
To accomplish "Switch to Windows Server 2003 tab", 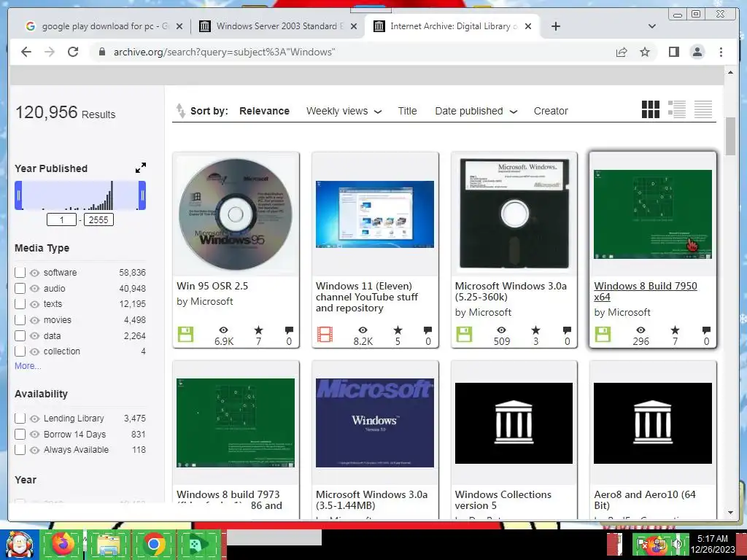I will coord(279,26).
